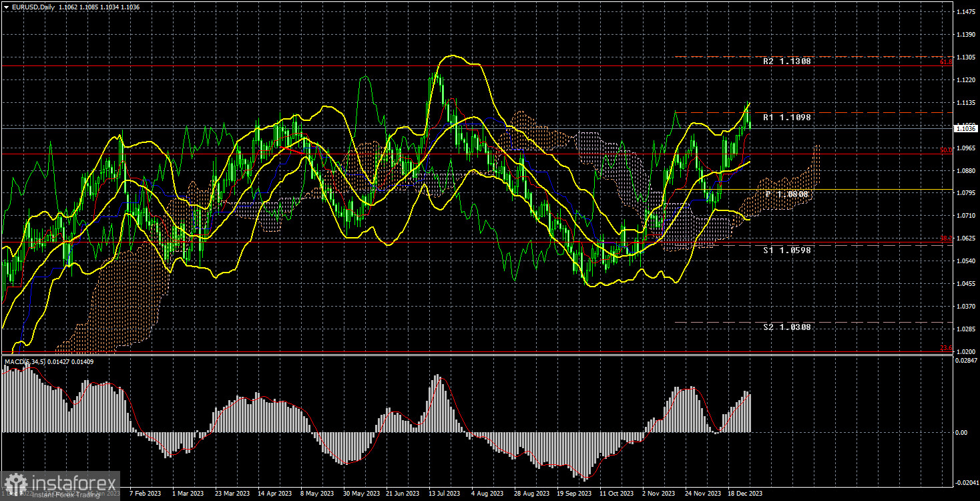Screen dimensions: 980x501
Task: Click the 61.8 Fibonacci level label
Action: click(946, 62)
